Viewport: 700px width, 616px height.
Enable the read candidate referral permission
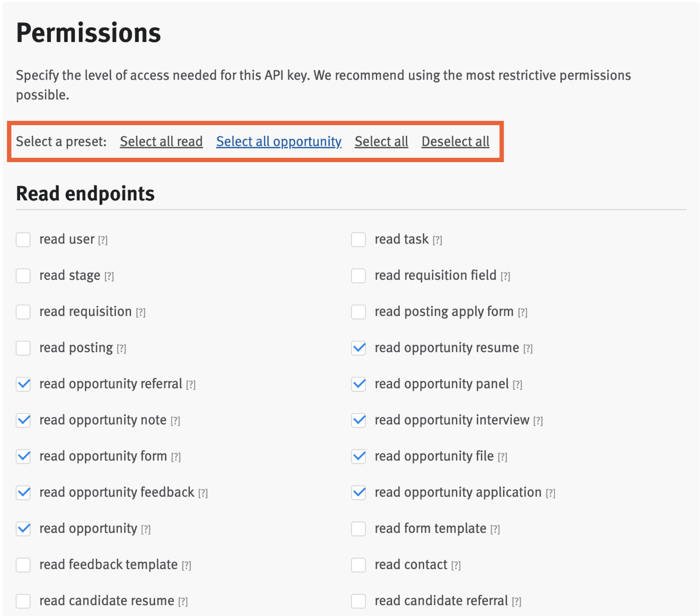click(x=358, y=601)
